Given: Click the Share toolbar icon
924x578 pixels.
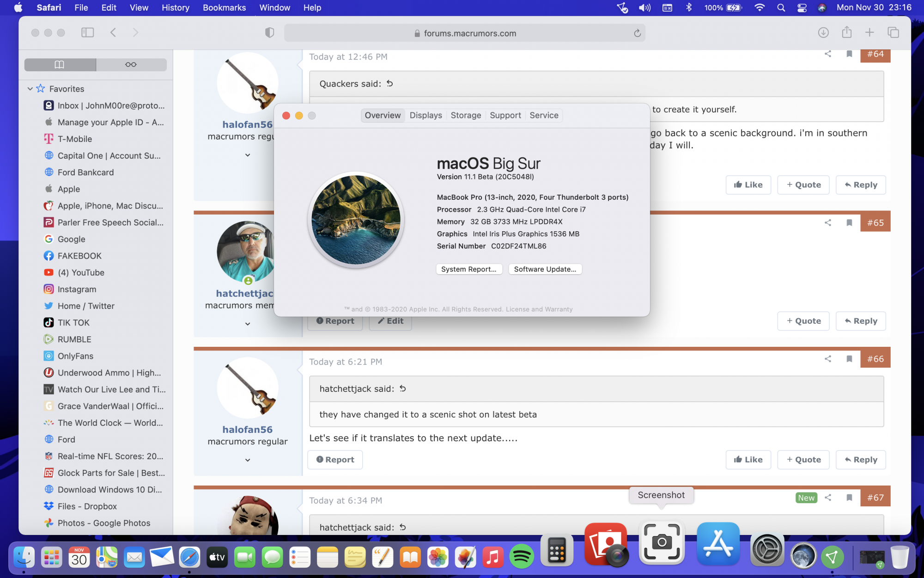Looking at the screenshot, I should 846,32.
